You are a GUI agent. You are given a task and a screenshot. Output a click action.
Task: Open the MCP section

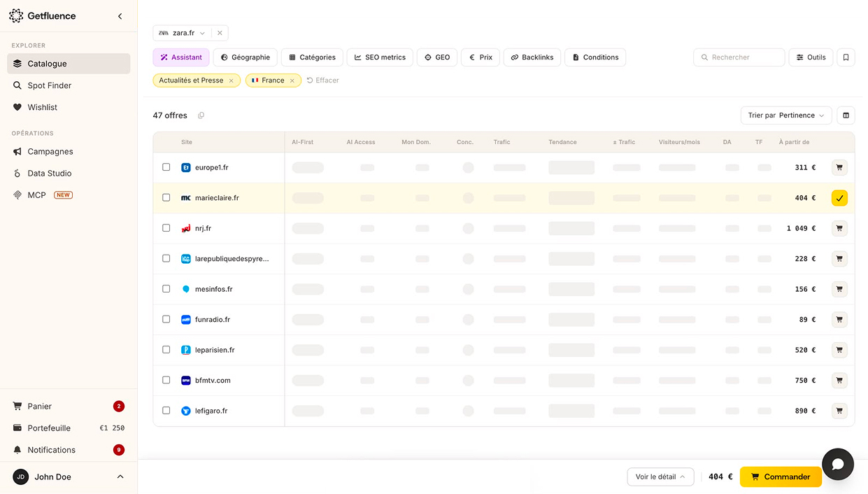69,195
